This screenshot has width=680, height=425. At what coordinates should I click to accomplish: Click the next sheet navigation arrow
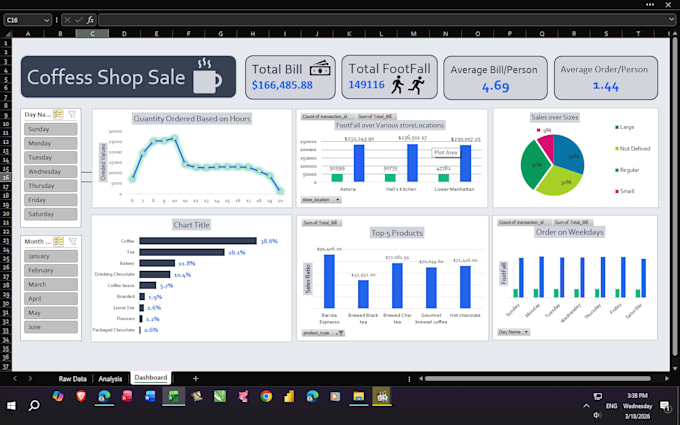[x=30, y=379]
